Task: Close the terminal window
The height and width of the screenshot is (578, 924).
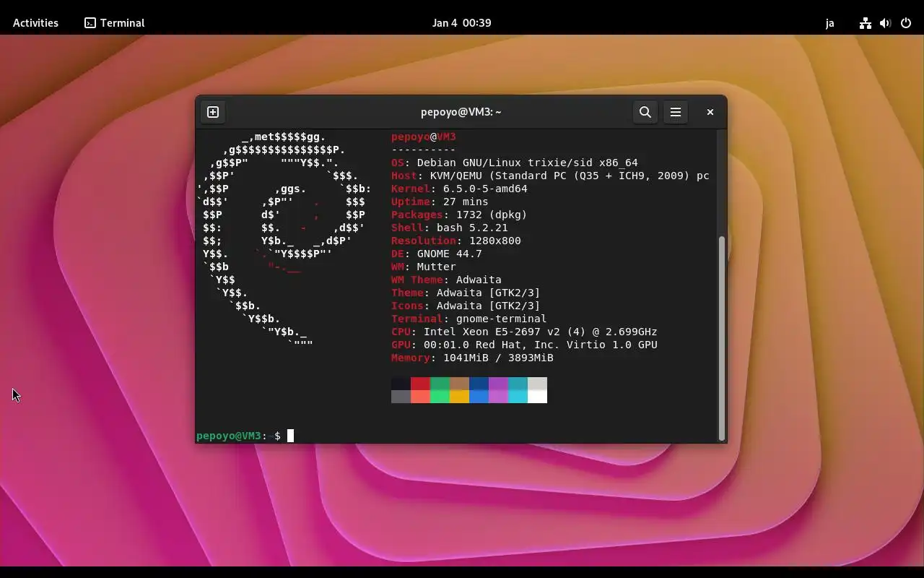Action: pyautogui.click(x=710, y=112)
